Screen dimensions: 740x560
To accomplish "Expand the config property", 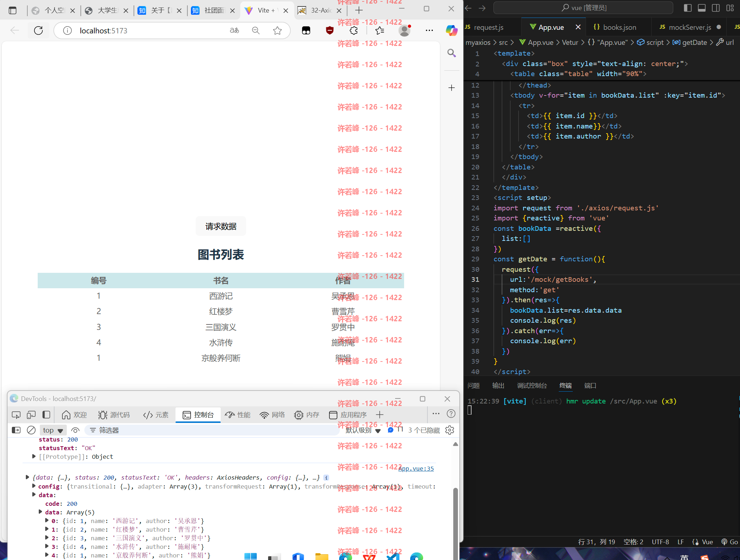I will (34, 486).
